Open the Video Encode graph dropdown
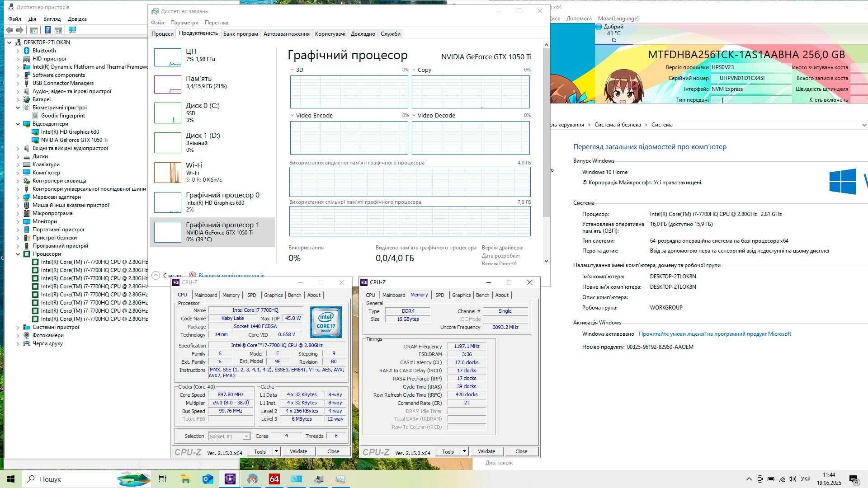The height and width of the screenshot is (488, 868). pyautogui.click(x=292, y=116)
